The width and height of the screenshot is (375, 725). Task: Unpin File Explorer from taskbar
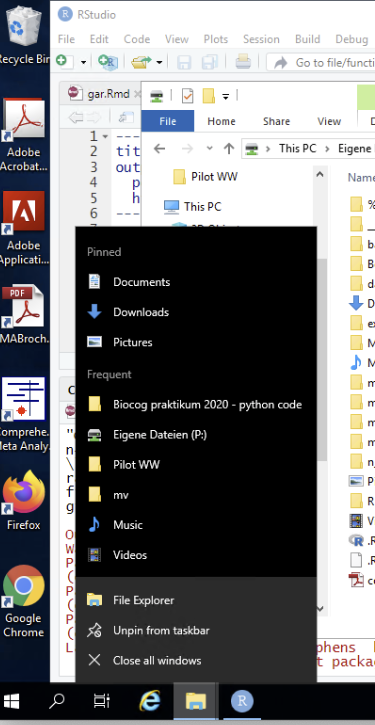click(x=196, y=630)
